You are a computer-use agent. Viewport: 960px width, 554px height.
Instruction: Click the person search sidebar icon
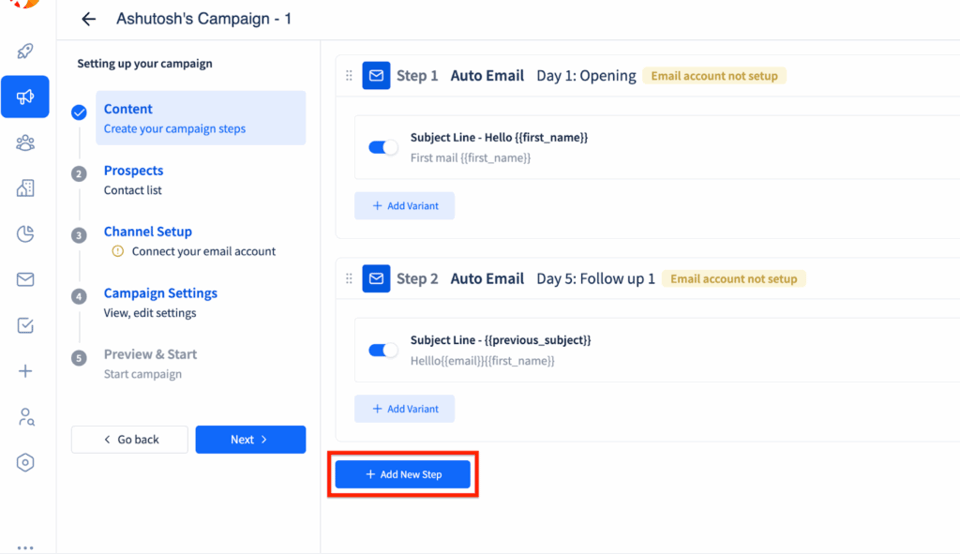pos(26,417)
